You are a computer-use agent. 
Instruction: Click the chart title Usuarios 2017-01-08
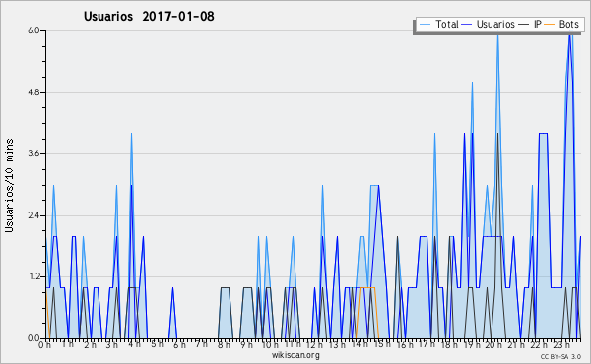[149, 17]
